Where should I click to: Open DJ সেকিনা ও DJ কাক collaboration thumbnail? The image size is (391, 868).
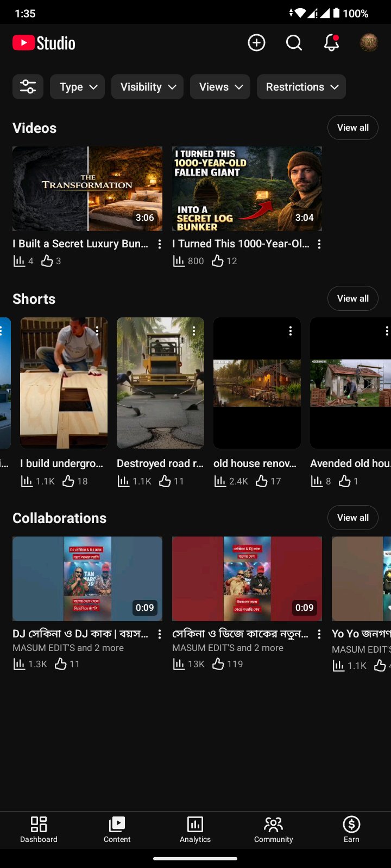coord(87,579)
